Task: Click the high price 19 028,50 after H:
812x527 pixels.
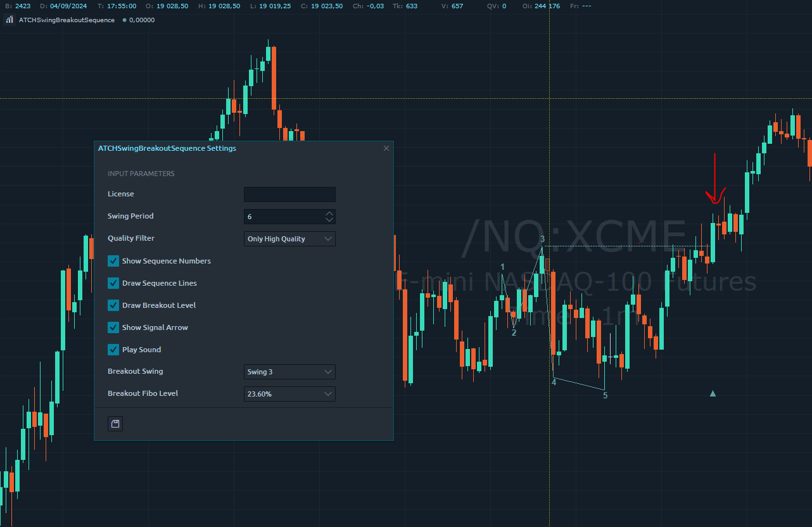Action: 224,6
